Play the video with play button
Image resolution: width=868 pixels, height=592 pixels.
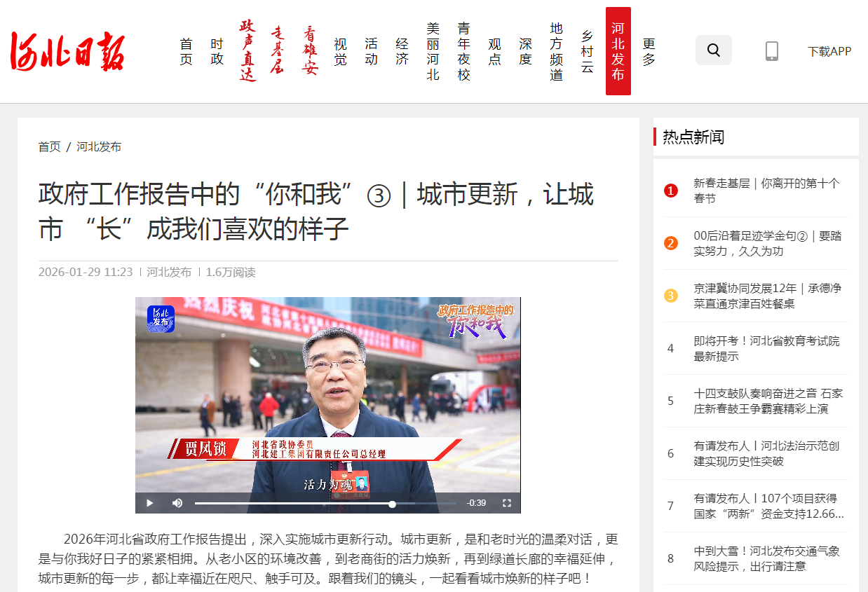coord(149,503)
